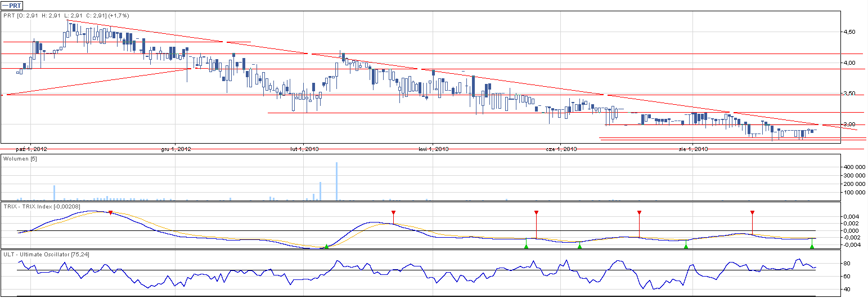Click the 4,00 price axis value
This screenshot has height=298, width=868.
tap(849, 63)
